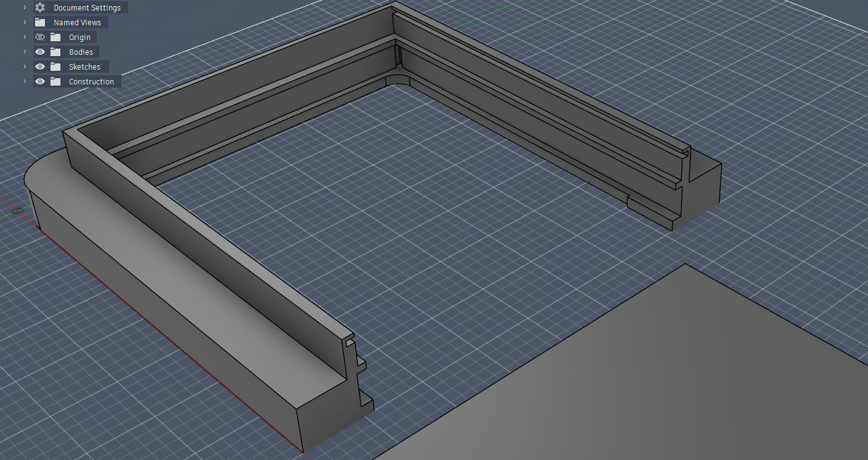The image size is (868, 460).
Task: Expand the Document Settings node
Action: point(25,7)
